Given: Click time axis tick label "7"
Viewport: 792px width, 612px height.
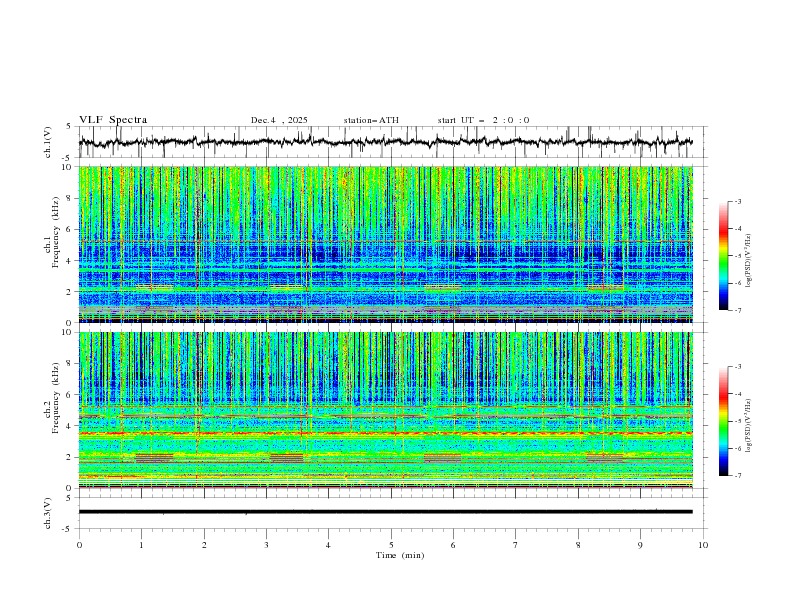Looking at the screenshot, I should tap(516, 545).
